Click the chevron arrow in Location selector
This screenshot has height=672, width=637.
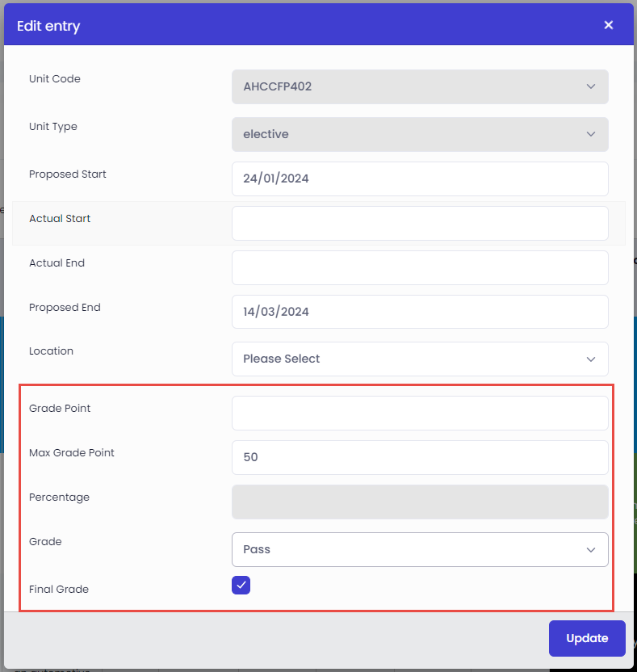(x=591, y=359)
